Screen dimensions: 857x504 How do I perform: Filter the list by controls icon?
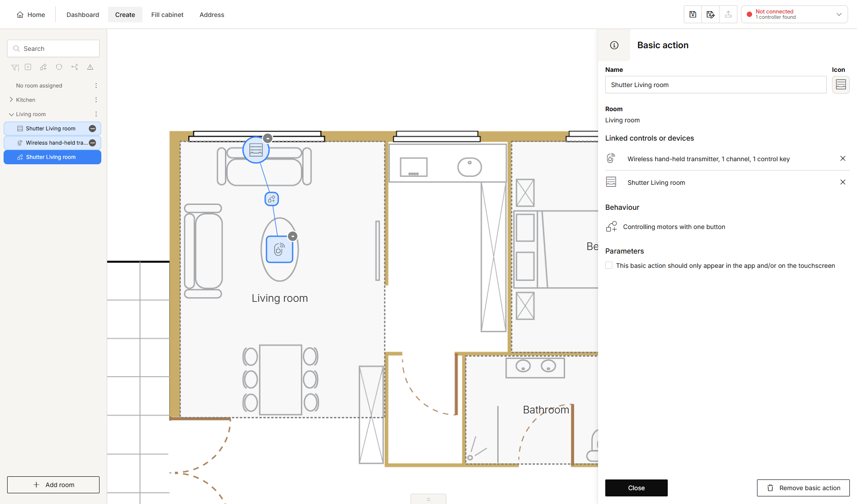(28, 67)
